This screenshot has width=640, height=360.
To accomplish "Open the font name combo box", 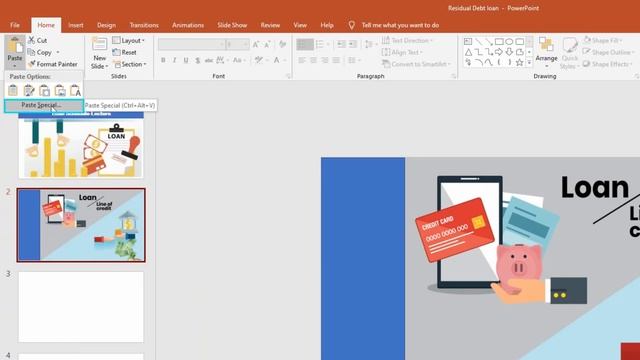I will tap(191, 44).
